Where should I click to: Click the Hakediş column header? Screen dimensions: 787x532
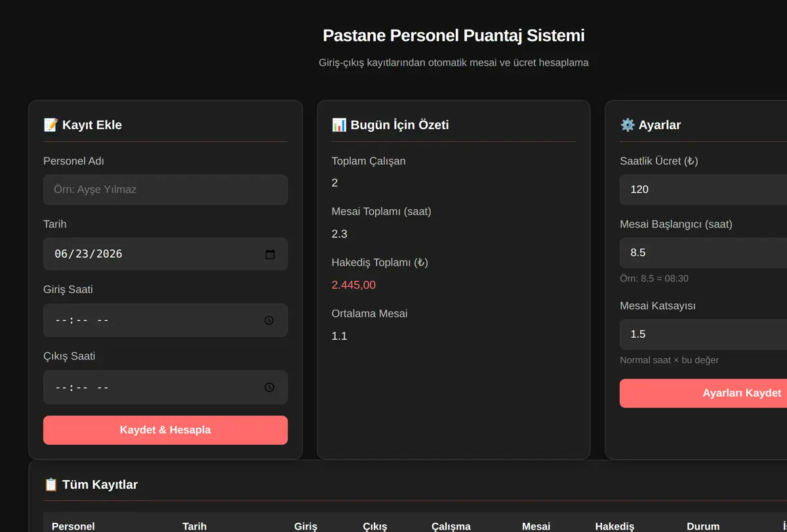pyautogui.click(x=615, y=526)
